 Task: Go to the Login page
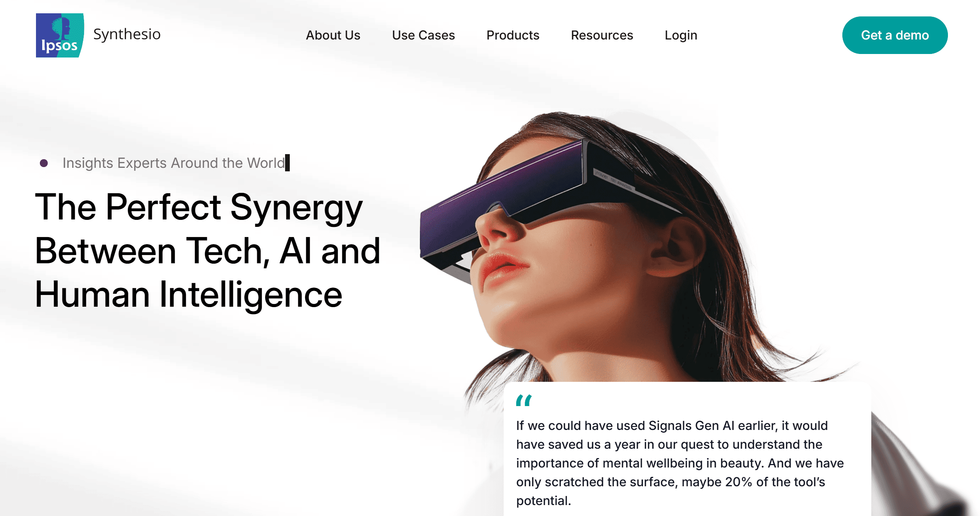[681, 36]
